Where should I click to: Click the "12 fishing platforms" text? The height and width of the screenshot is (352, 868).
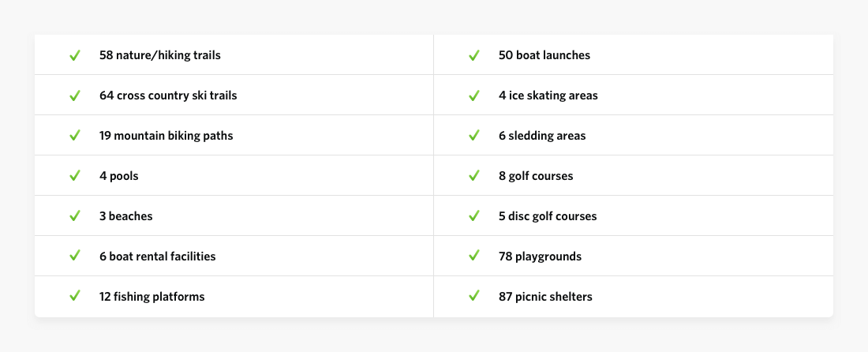(x=152, y=297)
